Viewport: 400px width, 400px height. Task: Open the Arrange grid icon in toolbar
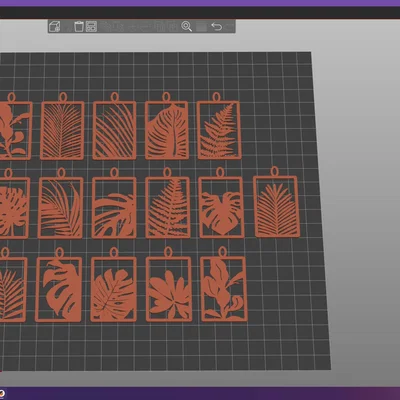(91, 26)
